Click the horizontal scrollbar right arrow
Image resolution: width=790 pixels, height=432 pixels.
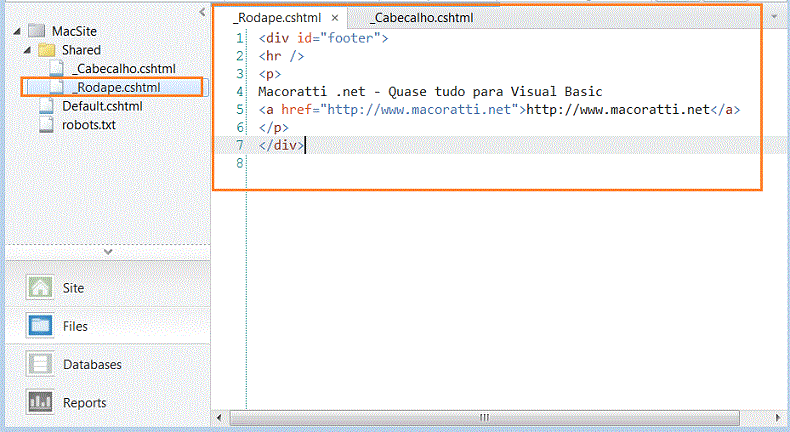(778, 417)
